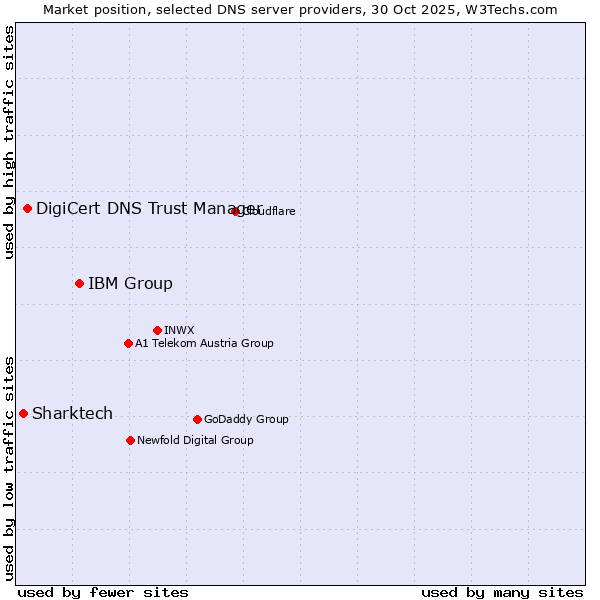600x600 pixels.
Task: Click the 'used by low traffic sites' label
Action: pos(9,467)
